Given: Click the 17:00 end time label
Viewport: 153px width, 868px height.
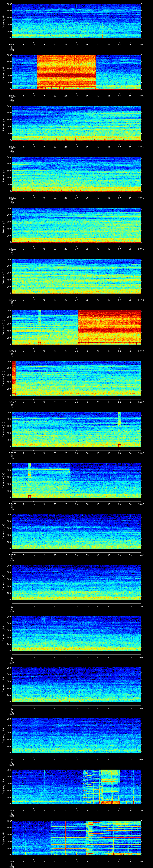Looking at the screenshot, I should pos(141,96).
